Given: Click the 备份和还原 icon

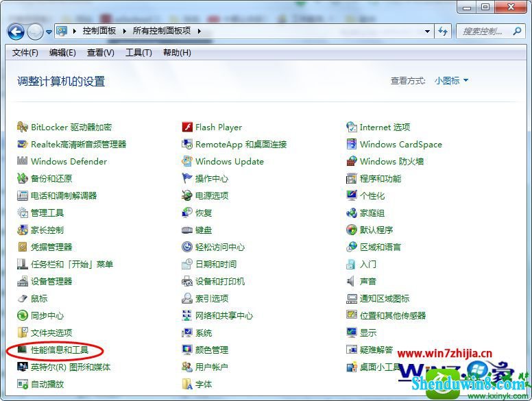Looking at the screenshot, I should (23, 178).
